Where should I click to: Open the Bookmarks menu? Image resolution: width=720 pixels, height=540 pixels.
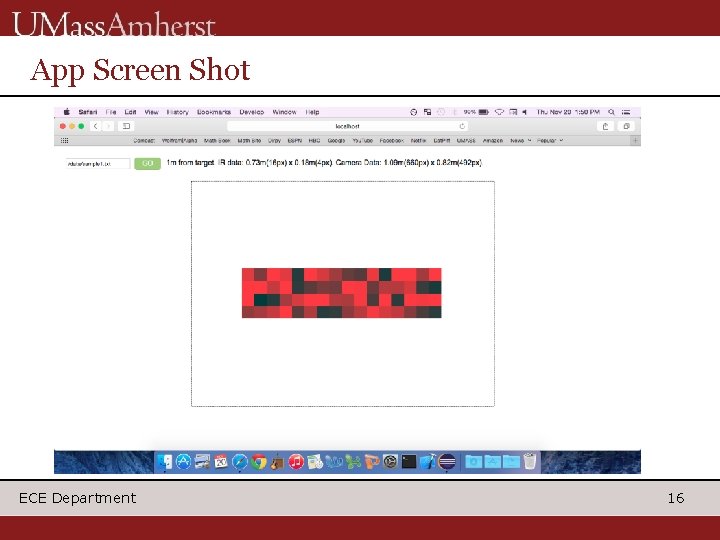214,112
